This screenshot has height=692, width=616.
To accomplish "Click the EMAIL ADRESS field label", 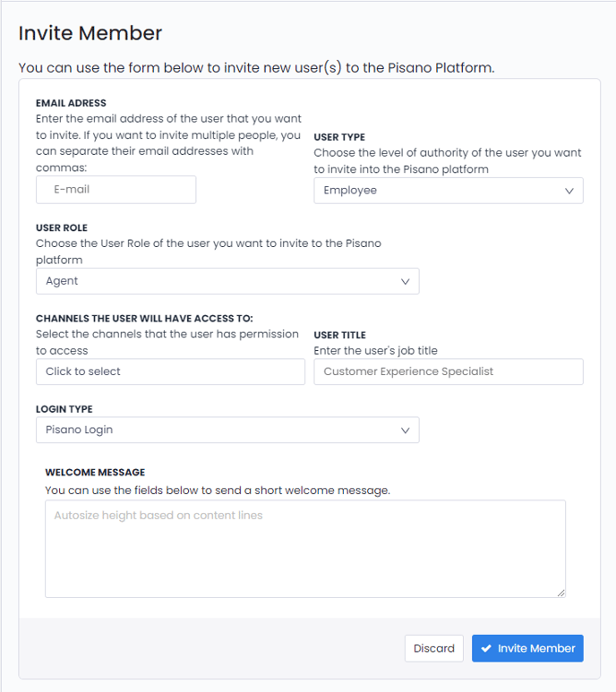I will click(71, 104).
